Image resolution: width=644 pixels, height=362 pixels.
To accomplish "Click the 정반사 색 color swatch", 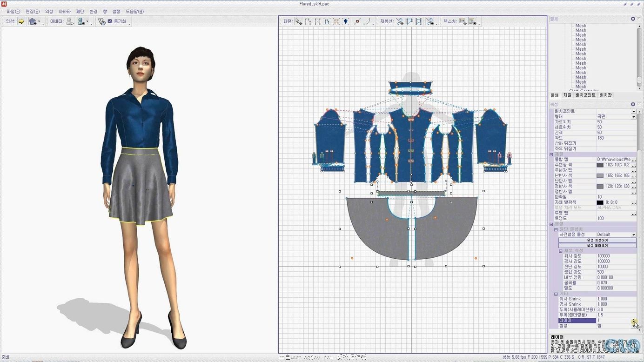I will pos(600,186).
